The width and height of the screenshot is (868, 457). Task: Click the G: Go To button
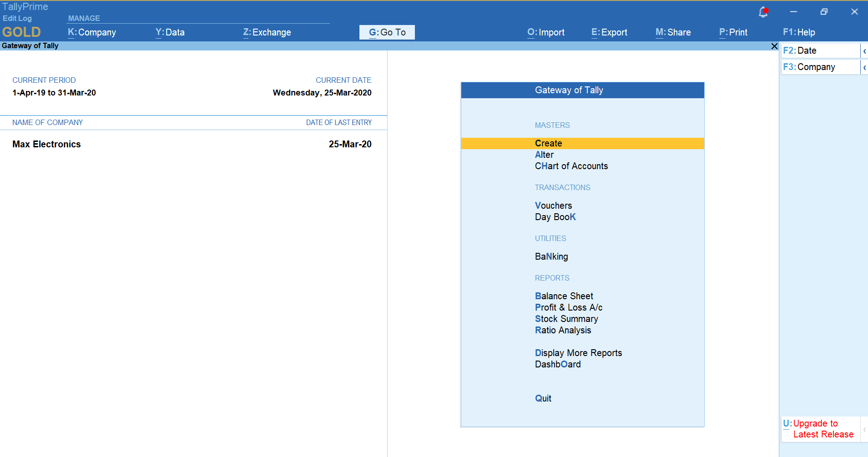[387, 32]
